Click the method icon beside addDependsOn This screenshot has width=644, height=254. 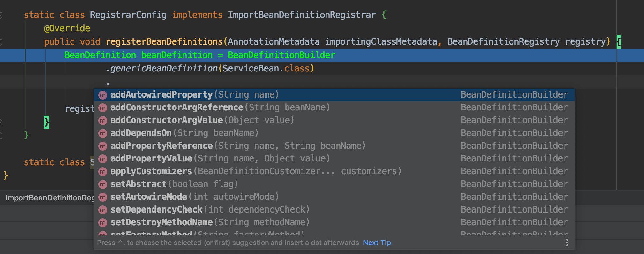click(x=102, y=133)
